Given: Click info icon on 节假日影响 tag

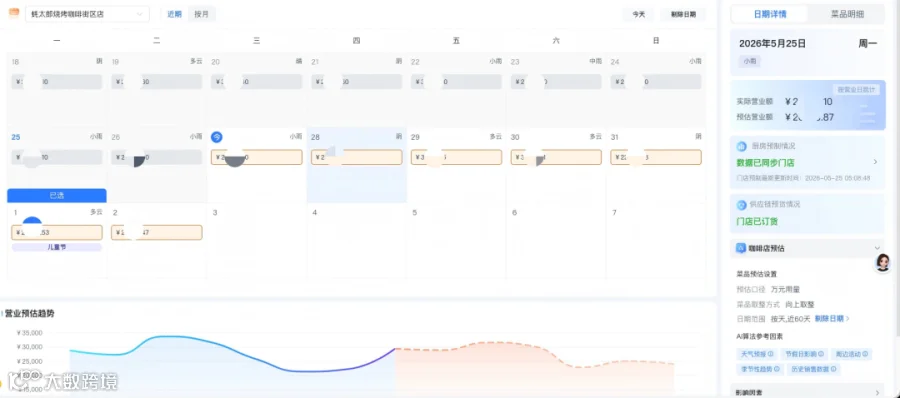Looking at the screenshot, I should (x=821, y=354).
